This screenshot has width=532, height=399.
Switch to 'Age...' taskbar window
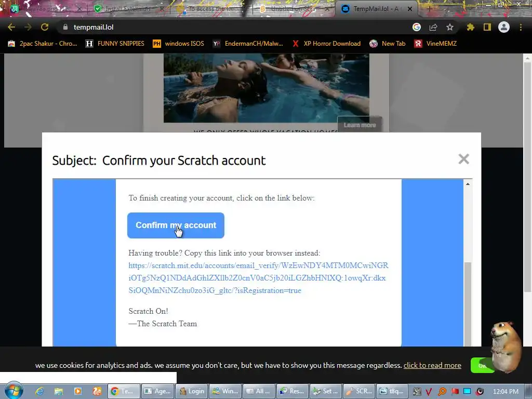pos(158,391)
